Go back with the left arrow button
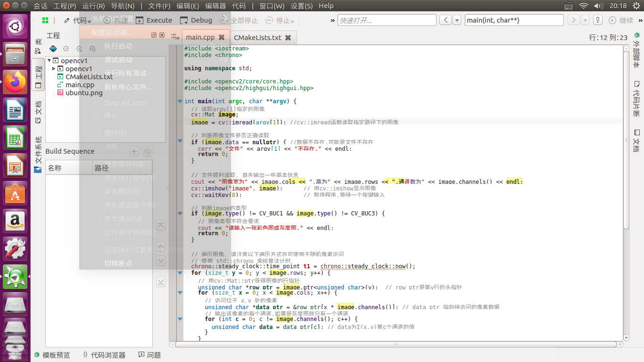 click(x=446, y=20)
